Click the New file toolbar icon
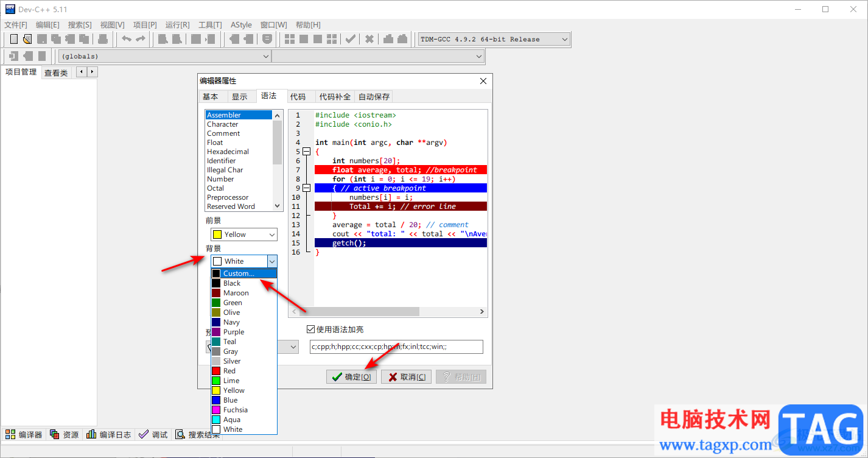 (13, 39)
